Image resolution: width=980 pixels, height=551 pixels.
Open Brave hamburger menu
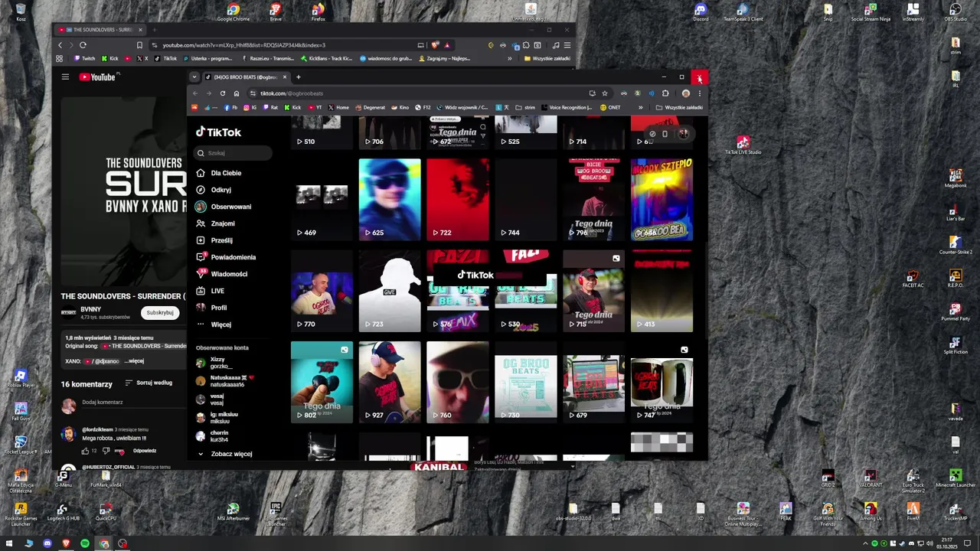pos(567,45)
